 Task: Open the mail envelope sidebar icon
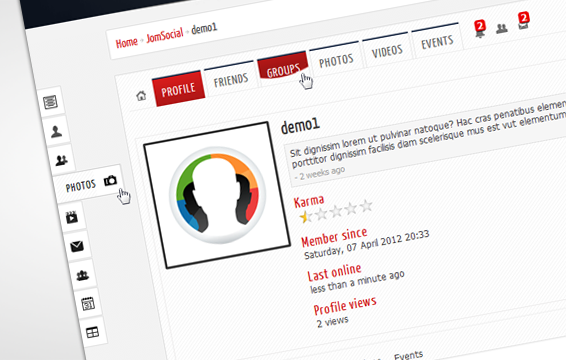[77, 246]
